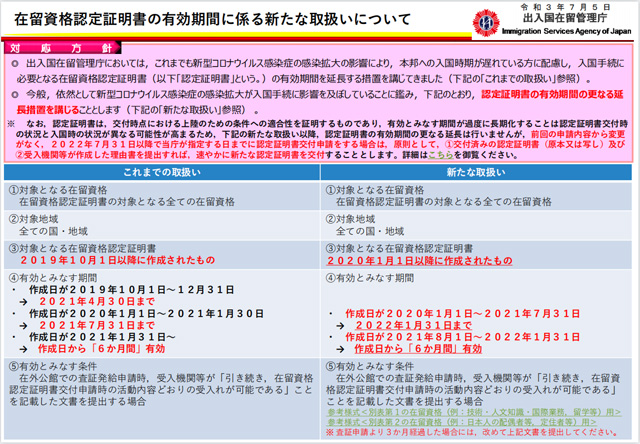This screenshot has width=640, height=444.
Task: Click 2019年10月1日以降に作成されたもの text
Action: [118, 260]
